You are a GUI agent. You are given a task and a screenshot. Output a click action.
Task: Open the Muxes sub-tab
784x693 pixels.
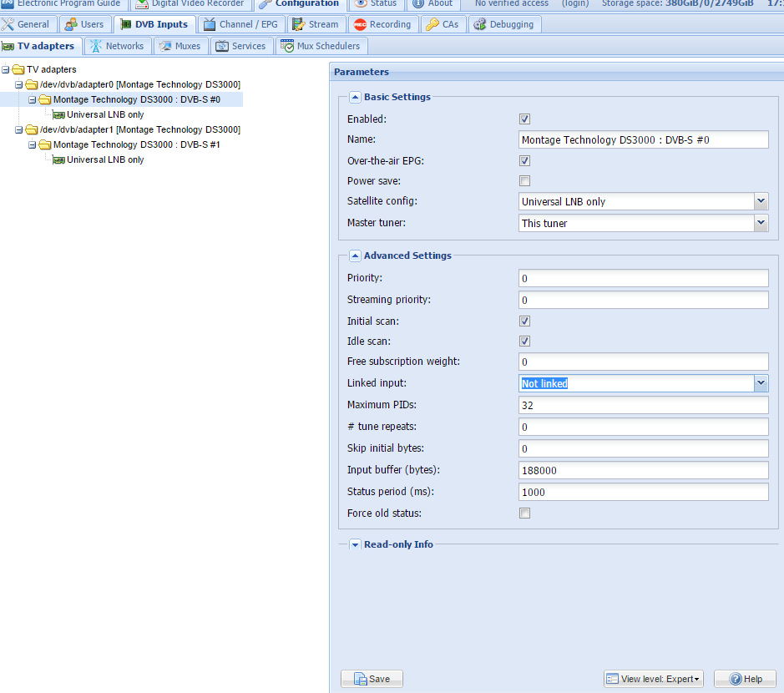[180, 46]
